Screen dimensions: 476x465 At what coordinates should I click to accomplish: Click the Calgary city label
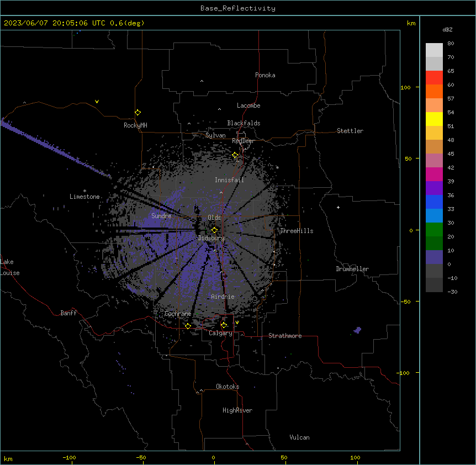point(220,333)
